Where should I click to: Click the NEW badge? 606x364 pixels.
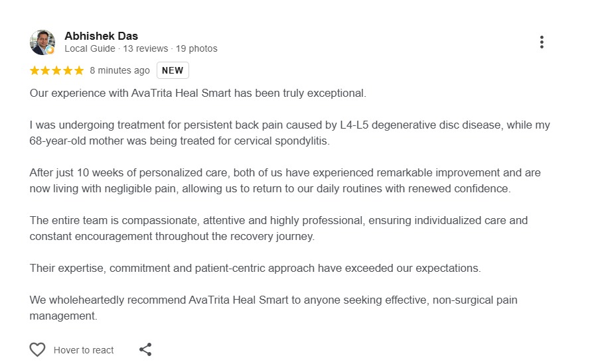(x=173, y=70)
